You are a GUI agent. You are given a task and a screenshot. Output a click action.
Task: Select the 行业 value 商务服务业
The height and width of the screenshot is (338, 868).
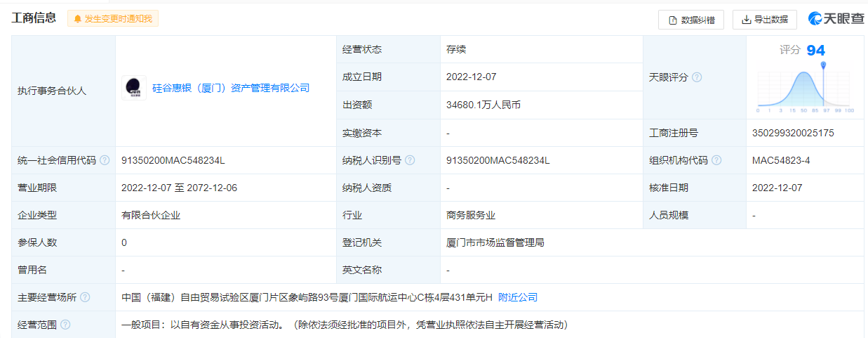[x=471, y=215]
